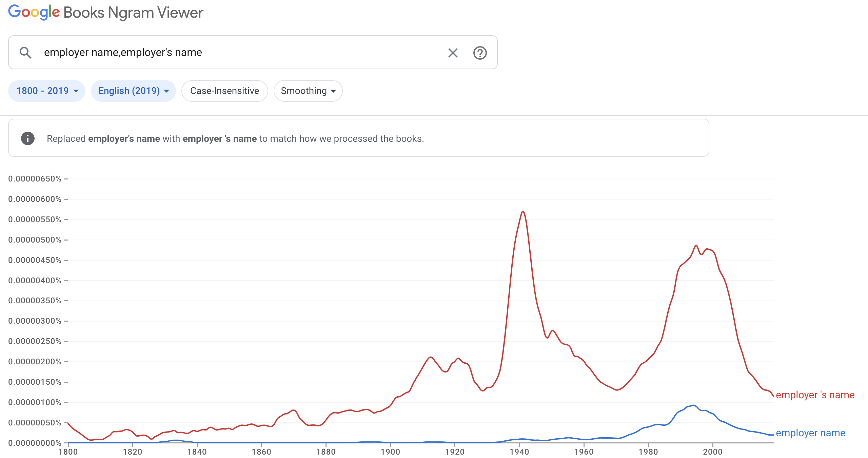The height and width of the screenshot is (458, 868).
Task: Open the help question mark icon
Action: click(480, 53)
